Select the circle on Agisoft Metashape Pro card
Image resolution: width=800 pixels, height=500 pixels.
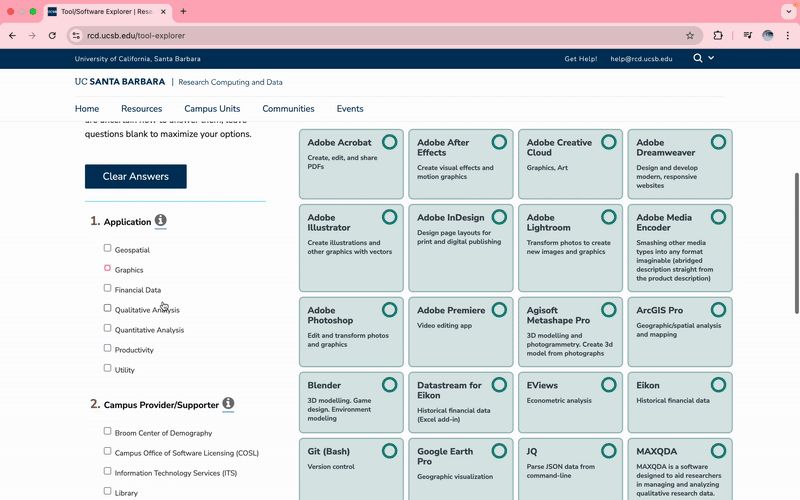point(609,310)
